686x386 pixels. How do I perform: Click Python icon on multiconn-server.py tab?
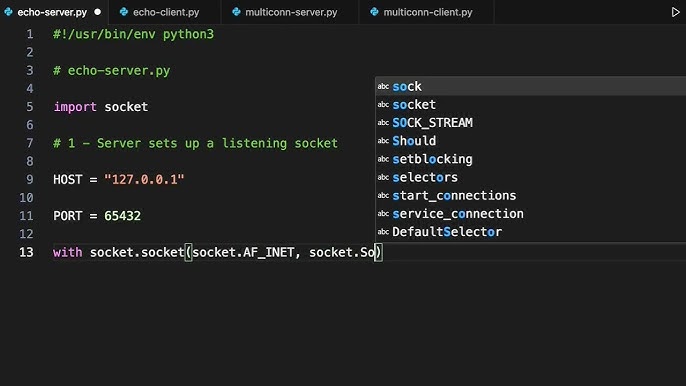pos(236,12)
